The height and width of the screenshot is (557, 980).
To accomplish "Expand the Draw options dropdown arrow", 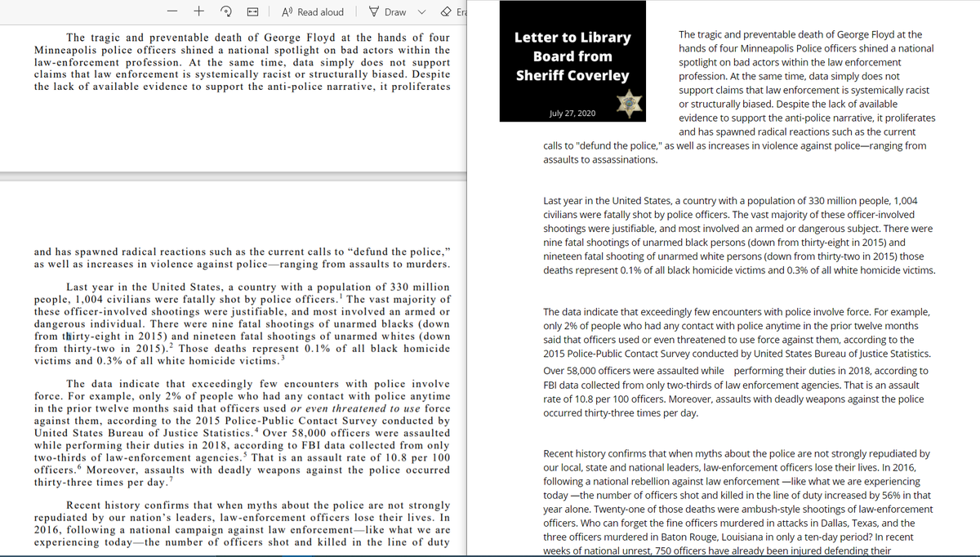I will tap(422, 11).
